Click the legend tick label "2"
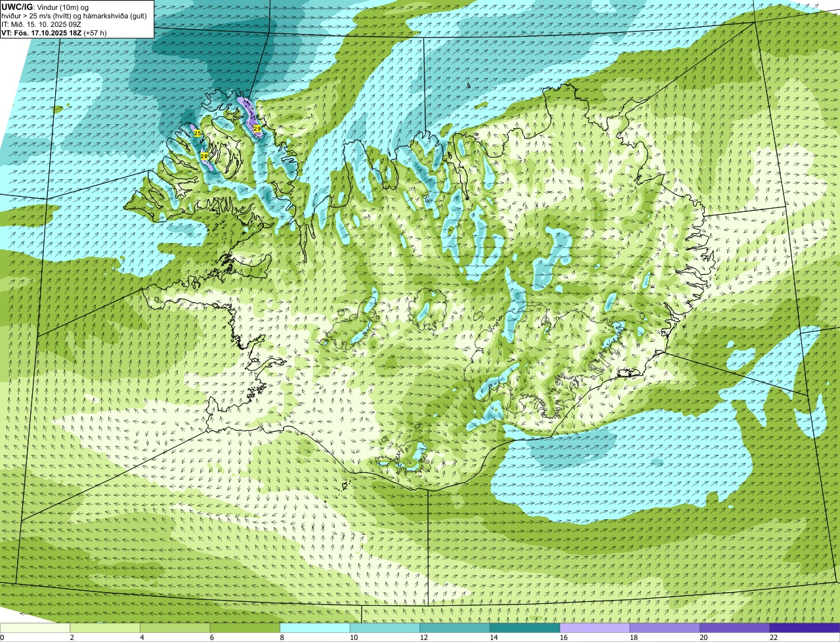The image size is (840, 642). coord(72,637)
